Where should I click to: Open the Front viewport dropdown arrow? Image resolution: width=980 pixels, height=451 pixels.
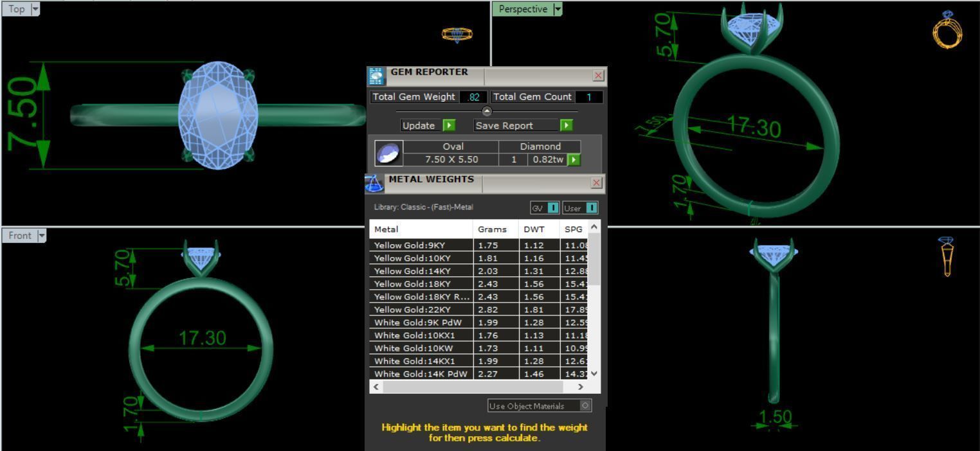[x=42, y=236]
